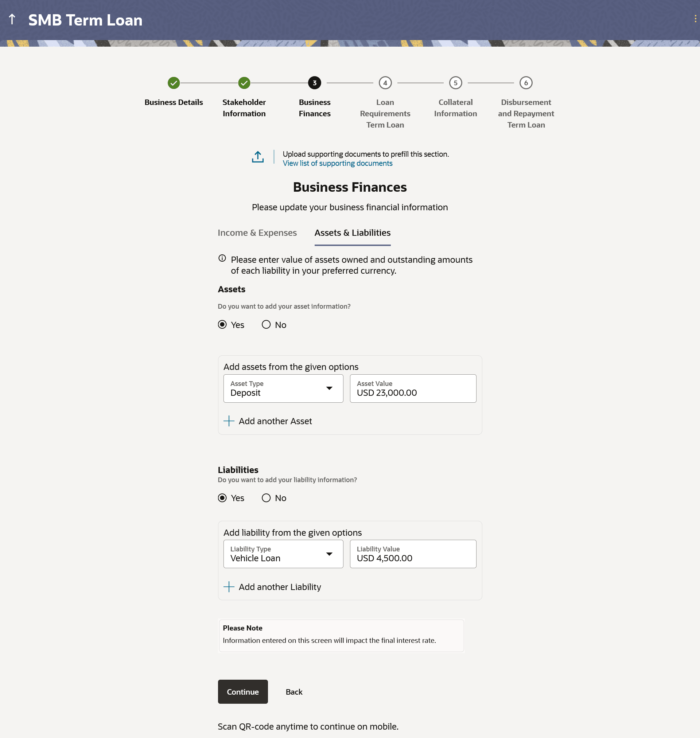This screenshot has height=738, width=700.
Task: Switch to Income & Expenses tab
Action: [257, 233]
